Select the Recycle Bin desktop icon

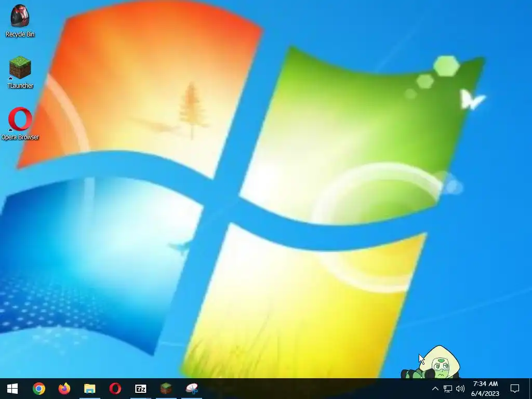tap(20, 20)
